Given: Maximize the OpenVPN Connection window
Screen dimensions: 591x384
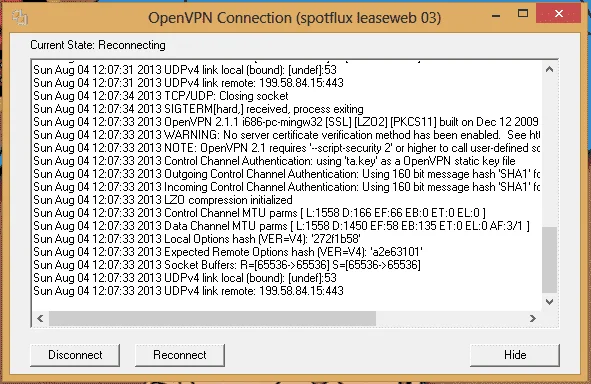Looking at the screenshot, I should (x=523, y=14).
